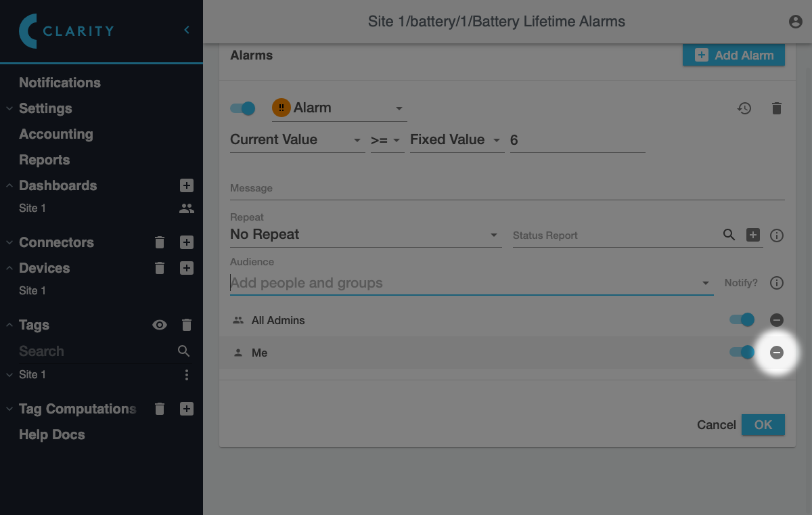
Task: Toggle the notify switch for Me
Action: tap(742, 352)
